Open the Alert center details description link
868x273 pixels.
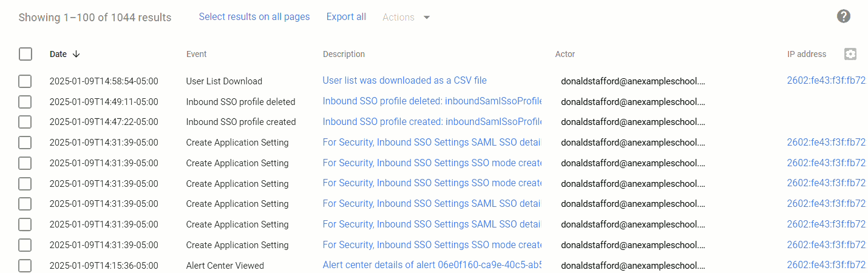tap(432, 265)
